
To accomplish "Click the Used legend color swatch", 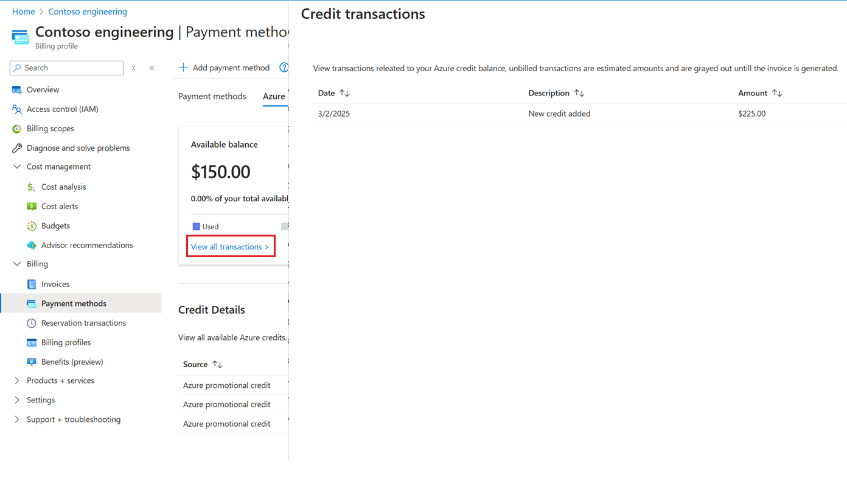I will (195, 226).
